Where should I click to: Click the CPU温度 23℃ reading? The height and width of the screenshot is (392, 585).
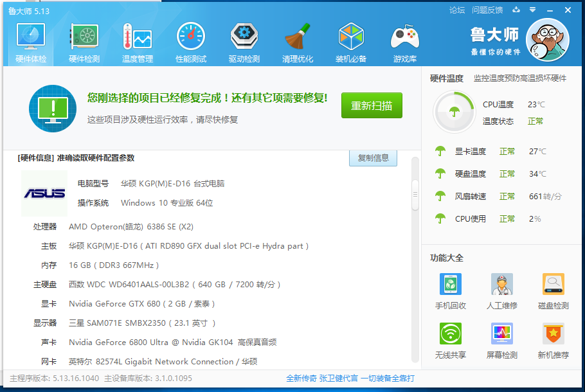[514, 105]
